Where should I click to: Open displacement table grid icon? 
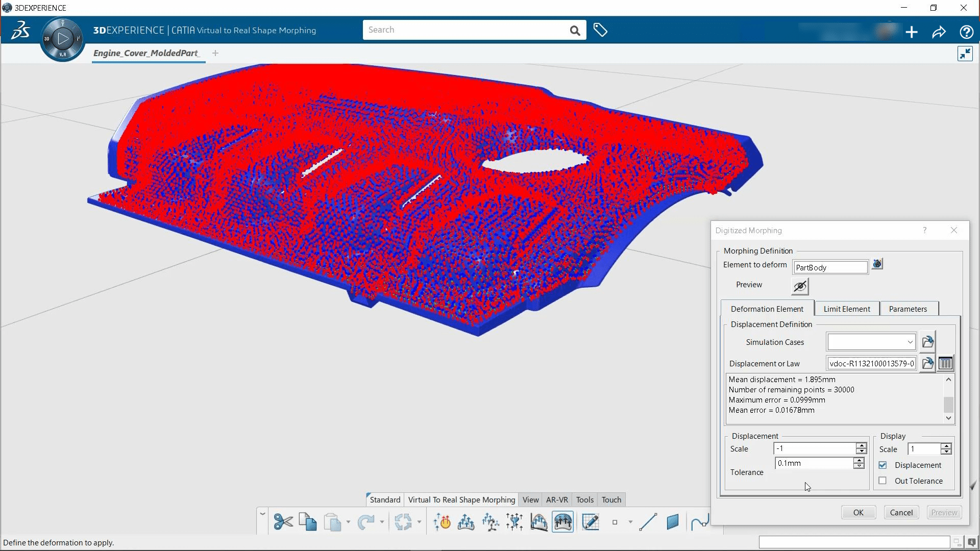tap(945, 363)
